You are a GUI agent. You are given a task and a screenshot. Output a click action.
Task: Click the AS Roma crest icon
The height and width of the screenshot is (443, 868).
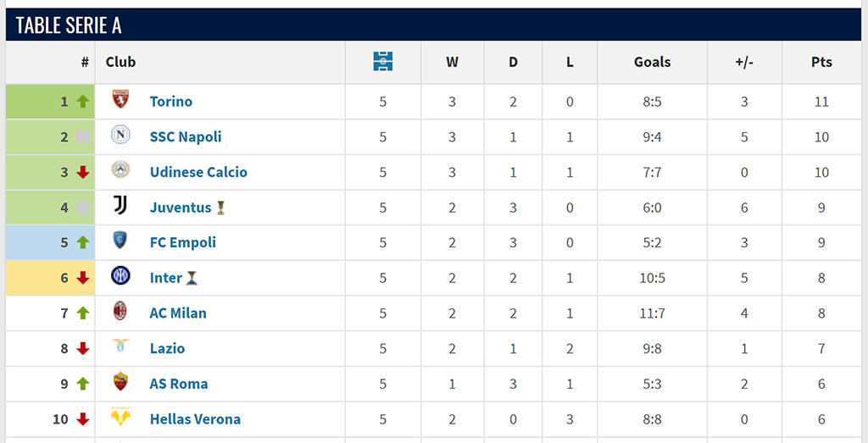pos(120,382)
